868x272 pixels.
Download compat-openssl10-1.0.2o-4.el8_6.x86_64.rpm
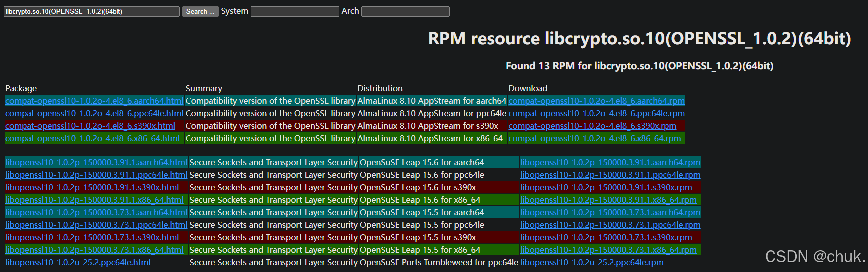tap(594, 138)
